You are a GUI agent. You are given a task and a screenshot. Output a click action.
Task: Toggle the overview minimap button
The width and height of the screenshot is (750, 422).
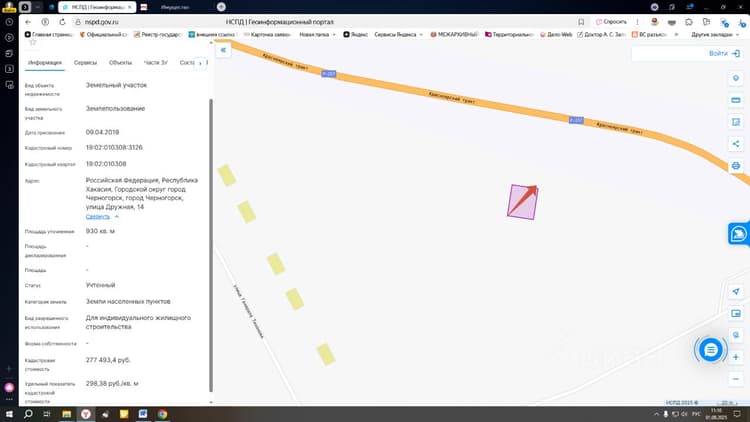coord(736,313)
